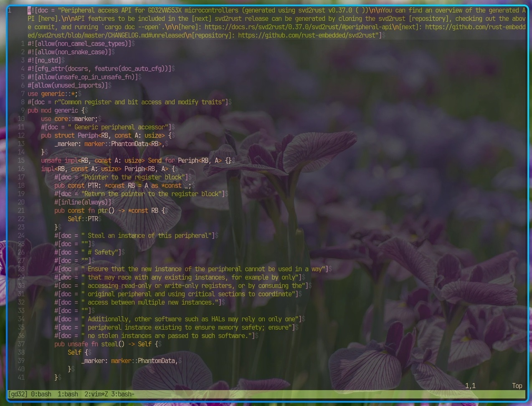Click the 1,1 cursor position ruler
The height and width of the screenshot is (406, 532).
pos(470,386)
